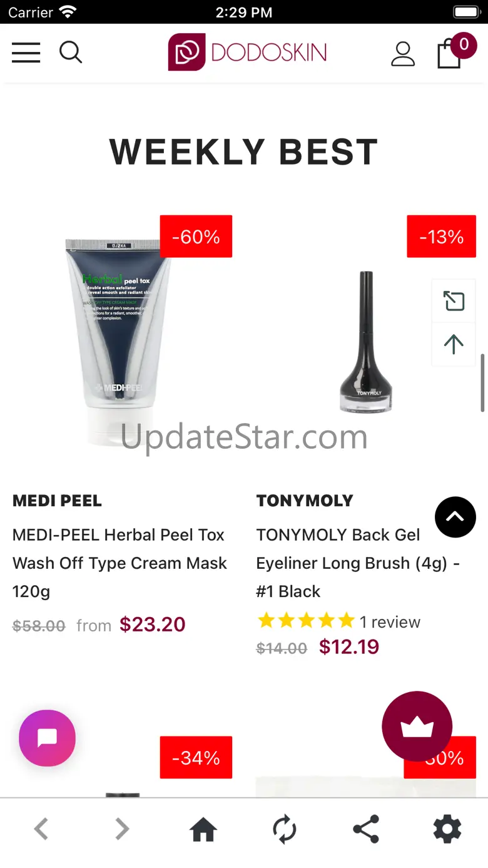Screen dimensions: 488x868
Task: Tap the share icon
Action: (x=366, y=830)
